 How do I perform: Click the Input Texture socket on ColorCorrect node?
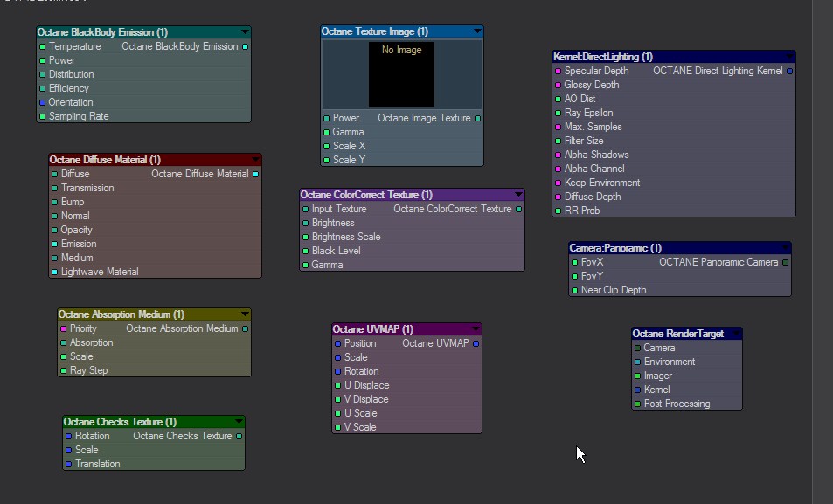(305, 210)
